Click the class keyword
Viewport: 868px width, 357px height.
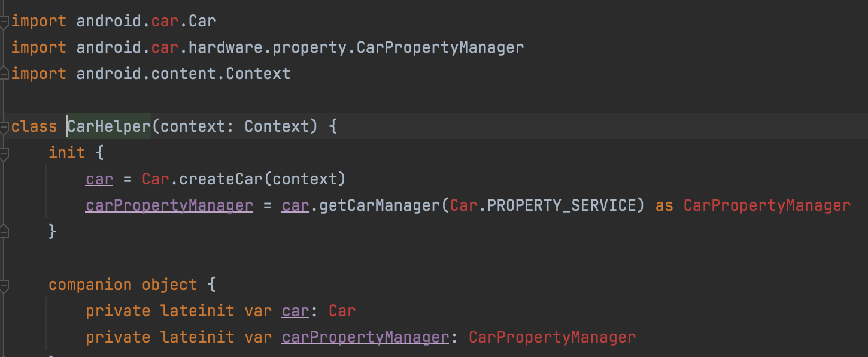(34, 126)
